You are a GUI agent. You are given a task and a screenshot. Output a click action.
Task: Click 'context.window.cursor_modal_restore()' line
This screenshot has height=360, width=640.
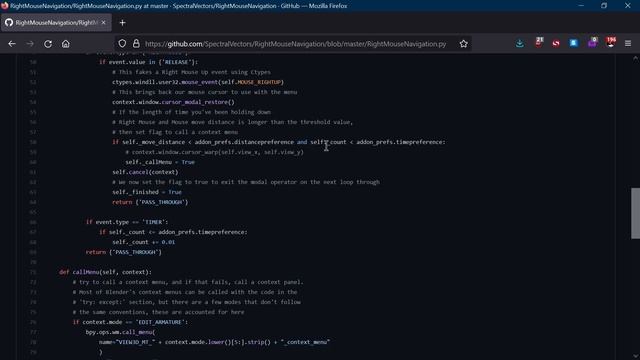tap(173, 102)
